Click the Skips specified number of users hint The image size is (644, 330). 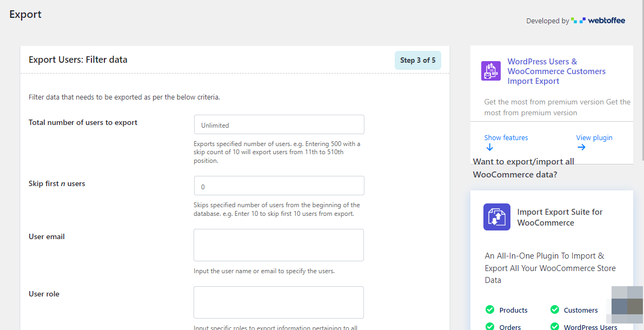(x=277, y=209)
